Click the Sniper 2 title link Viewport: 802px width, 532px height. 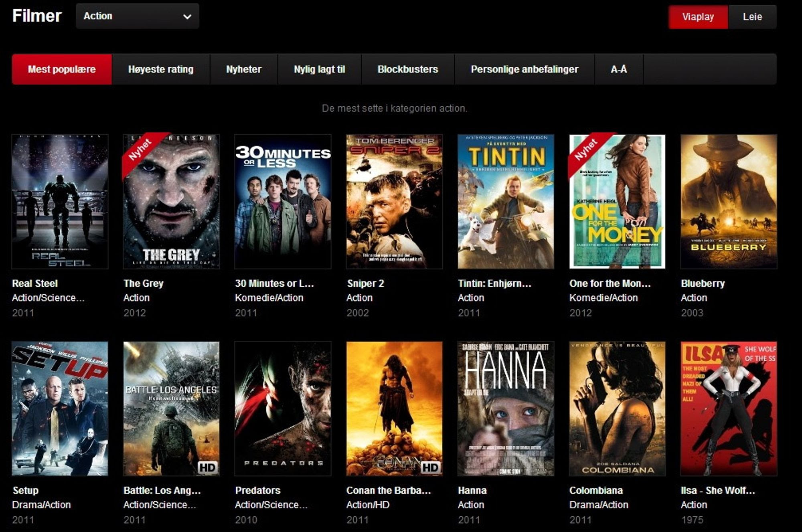pos(365,283)
